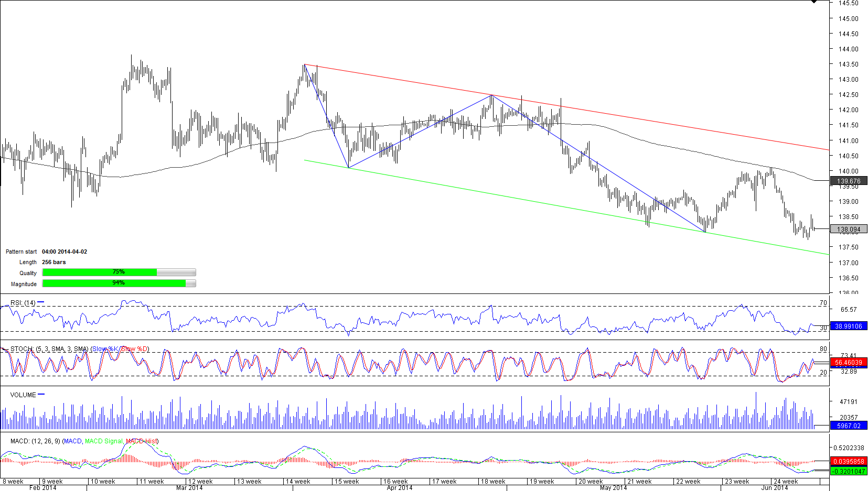This screenshot has width=868, height=491.
Task: Select the May 2014 month label
Action: 613,487
